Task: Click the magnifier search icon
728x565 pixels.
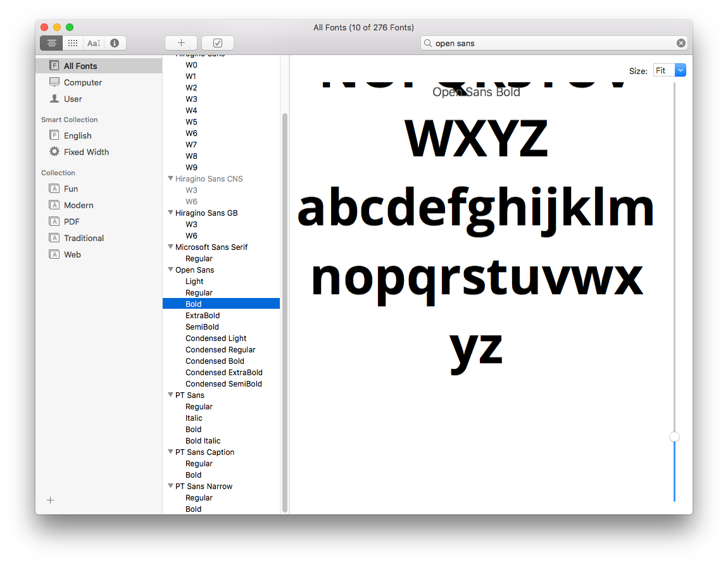Action: coord(428,43)
